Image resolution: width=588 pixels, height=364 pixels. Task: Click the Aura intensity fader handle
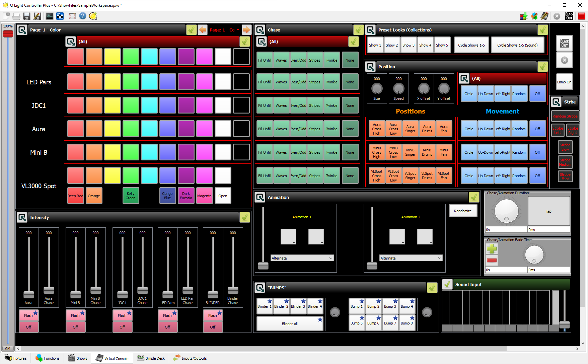click(29, 295)
